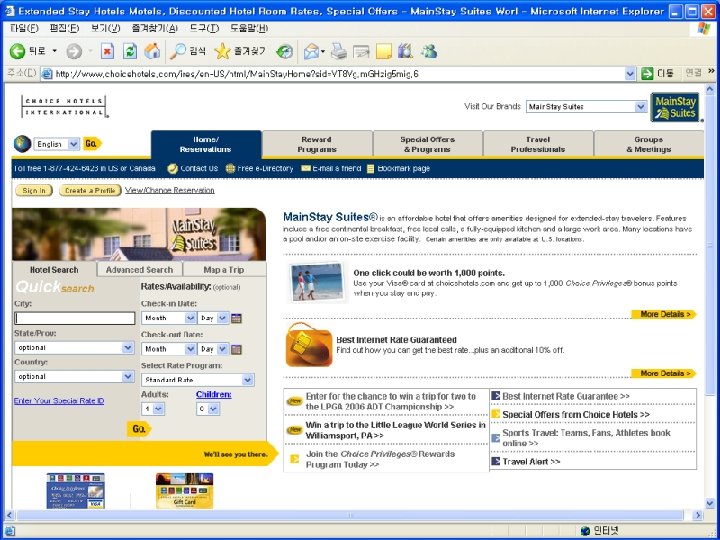
Task: Open the check-in date calendar icon
Action: [236, 318]
